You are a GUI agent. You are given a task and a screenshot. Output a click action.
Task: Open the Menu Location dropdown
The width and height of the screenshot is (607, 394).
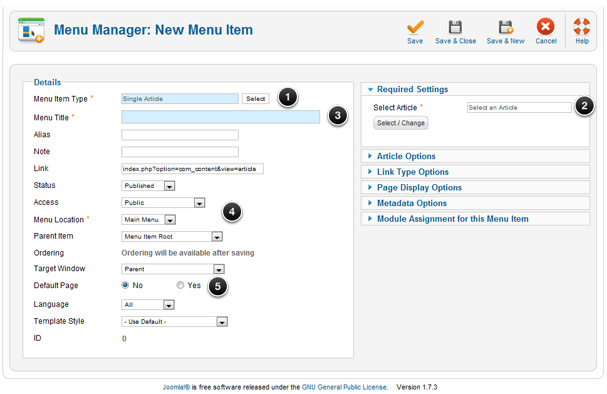point(148,220)
